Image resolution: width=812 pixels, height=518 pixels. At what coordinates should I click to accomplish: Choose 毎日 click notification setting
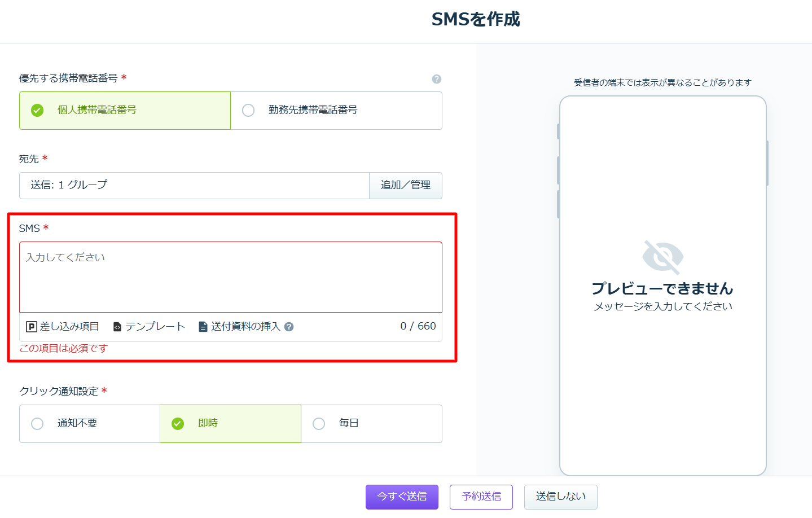(x=371, y=424)
